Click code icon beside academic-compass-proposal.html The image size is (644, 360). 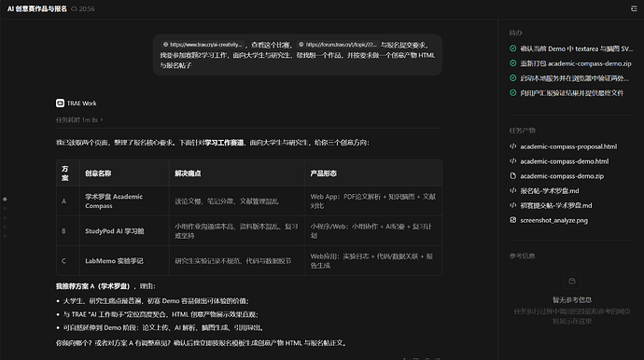[513, 146]
